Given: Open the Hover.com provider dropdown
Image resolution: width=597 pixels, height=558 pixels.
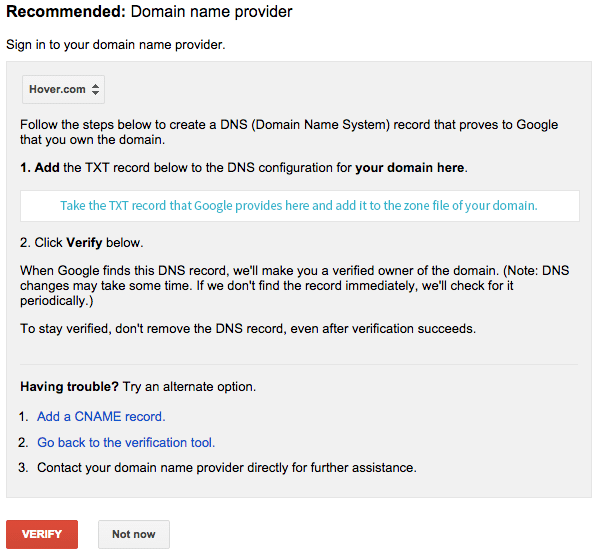Looking at the screenshot, I should point(63,89).
